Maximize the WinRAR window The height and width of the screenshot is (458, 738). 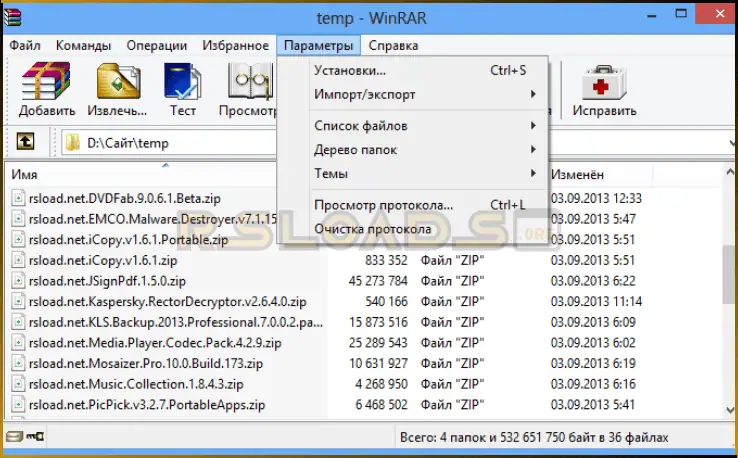[681, 14]
